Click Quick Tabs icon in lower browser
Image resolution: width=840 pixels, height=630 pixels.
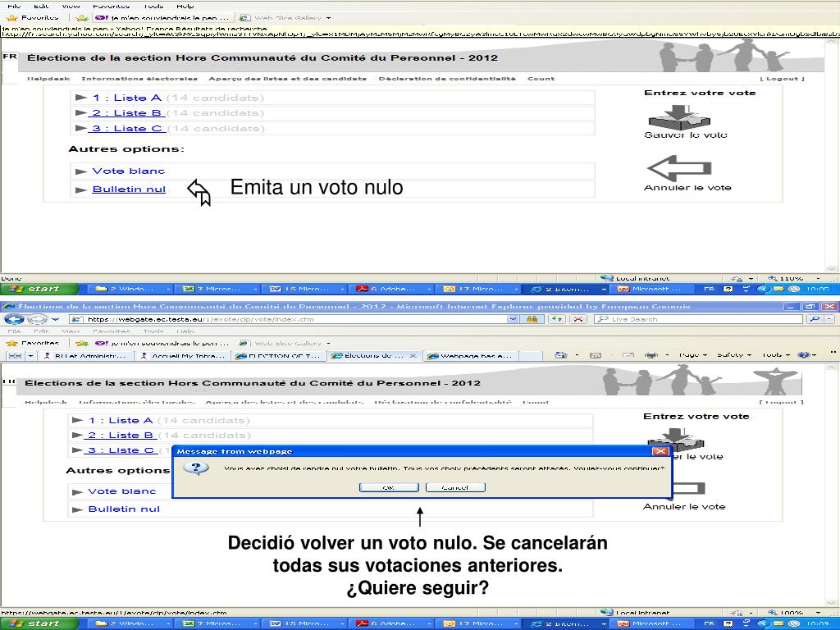click(16, 356)
